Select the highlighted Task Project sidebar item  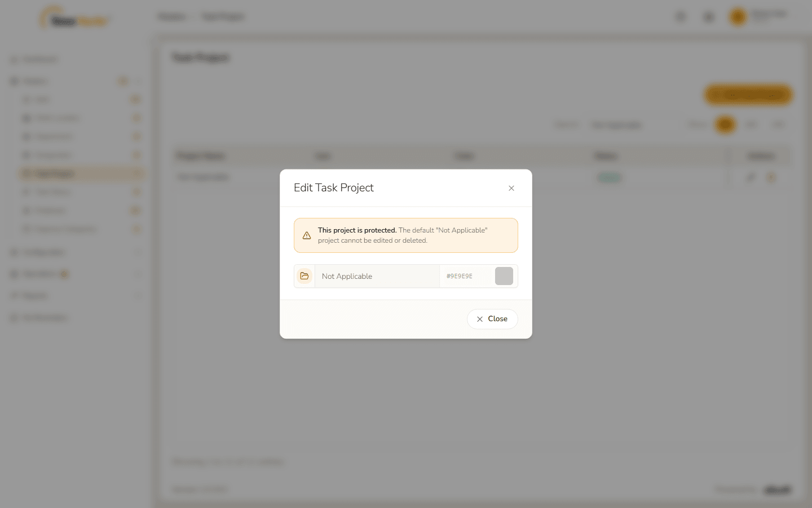(81, 173)
